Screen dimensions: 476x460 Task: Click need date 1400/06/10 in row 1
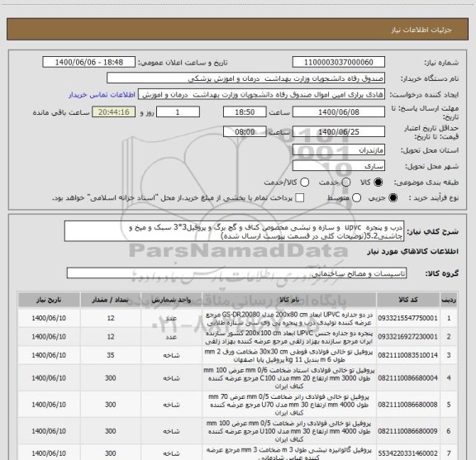tap(49, 318)
